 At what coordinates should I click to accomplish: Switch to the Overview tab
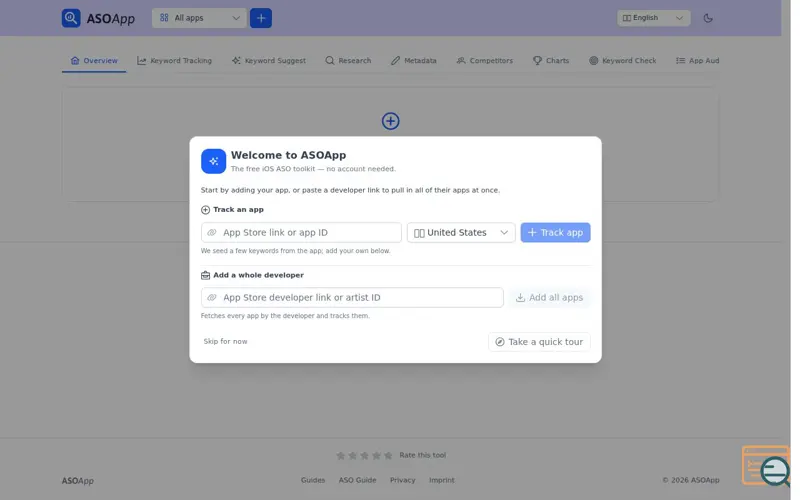click(94, 60)
